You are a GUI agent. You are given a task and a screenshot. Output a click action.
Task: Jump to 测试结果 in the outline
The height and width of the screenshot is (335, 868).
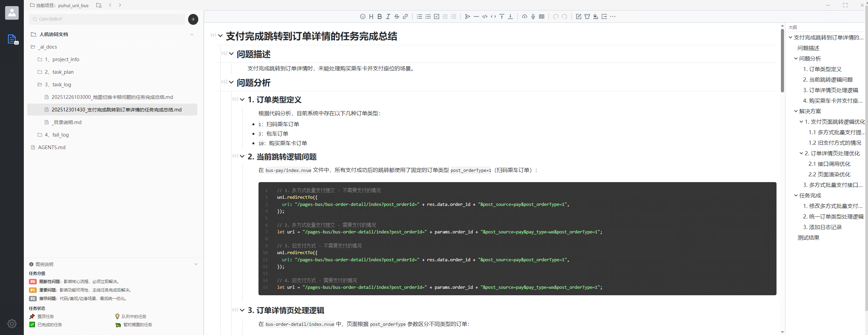pyautogui.click(x=808, y=238)
